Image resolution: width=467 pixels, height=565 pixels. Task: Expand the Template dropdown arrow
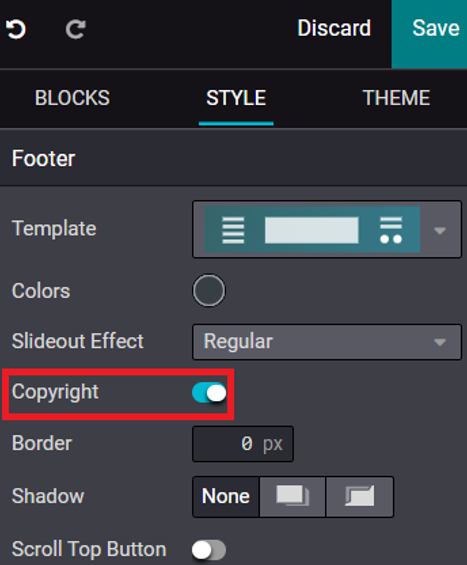[x=440, y=230]
